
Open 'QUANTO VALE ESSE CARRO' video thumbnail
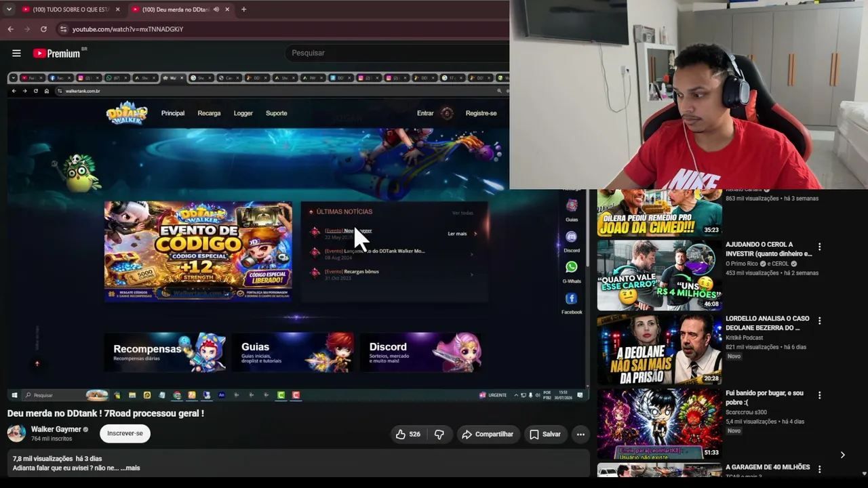(x=659, y=275)
